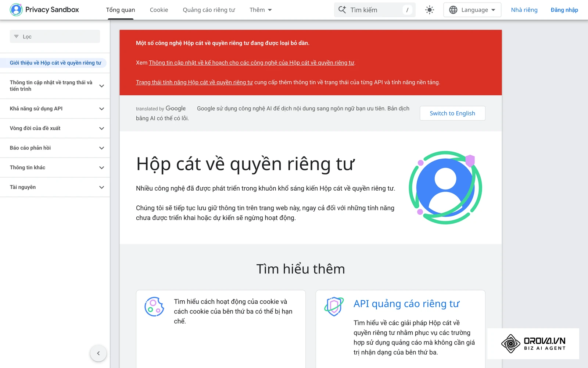
Task: Open the Nhà riêng link
Action: point(524,10)
